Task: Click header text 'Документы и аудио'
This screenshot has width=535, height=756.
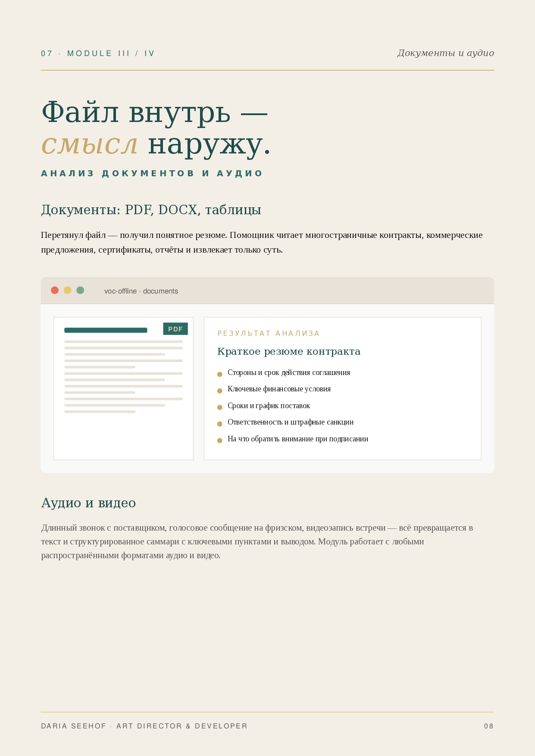Action: tap(446, 53)
